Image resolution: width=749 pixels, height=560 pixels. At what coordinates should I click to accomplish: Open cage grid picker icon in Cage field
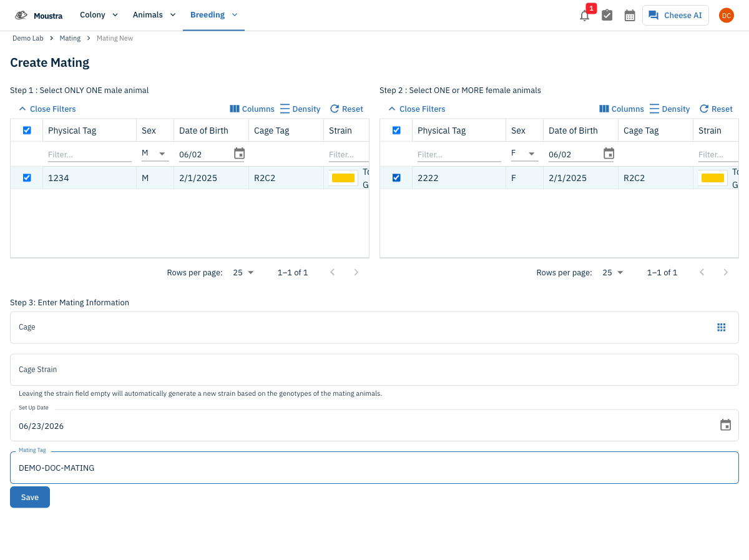(721, 327)
